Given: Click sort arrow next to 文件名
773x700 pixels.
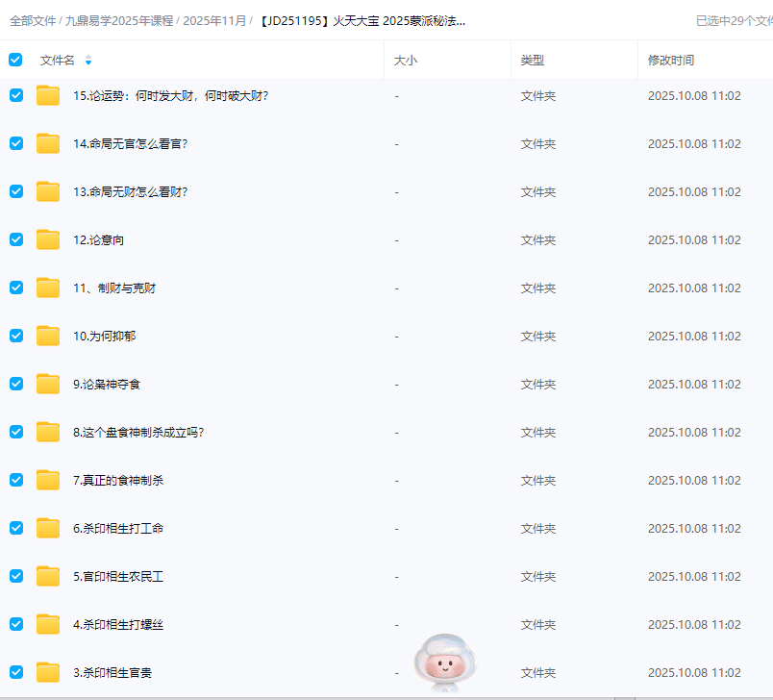Looking at the screenshot, I should coord(88,61).
